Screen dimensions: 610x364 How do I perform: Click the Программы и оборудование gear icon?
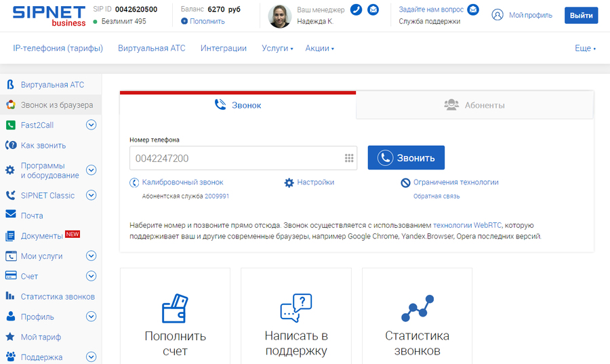(x=10, y=170)
